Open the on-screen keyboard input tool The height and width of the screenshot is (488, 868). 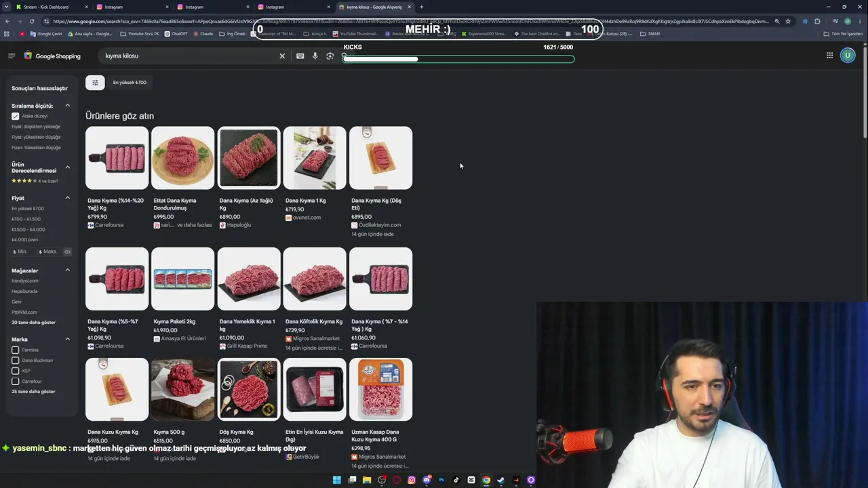coord(300,56)
